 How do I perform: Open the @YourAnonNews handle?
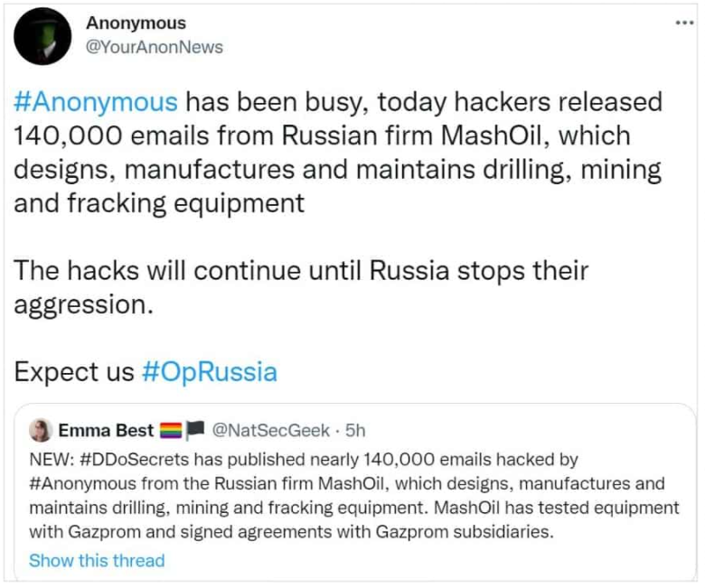click(154, 48)
